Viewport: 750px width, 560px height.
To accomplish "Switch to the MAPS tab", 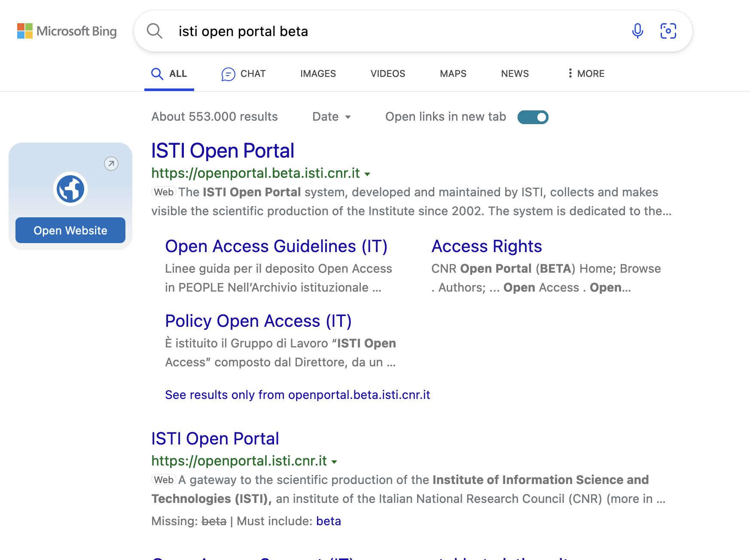I will (x=453, y=74).
